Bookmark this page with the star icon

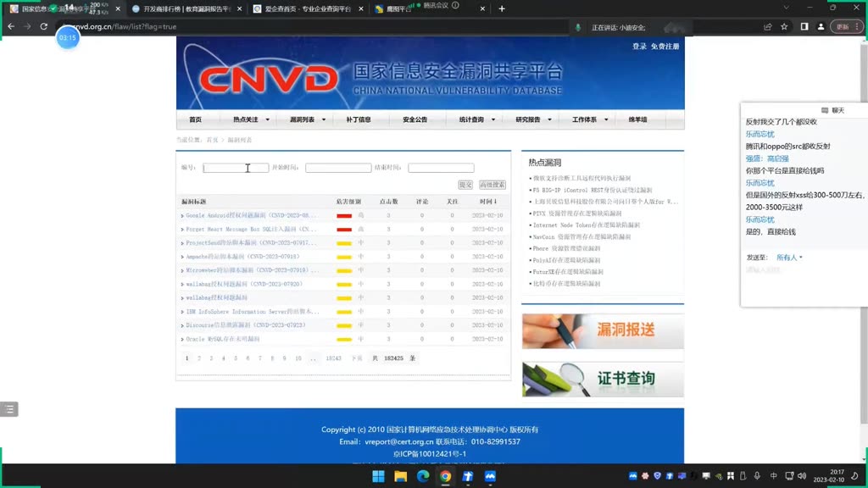(784, 26)
